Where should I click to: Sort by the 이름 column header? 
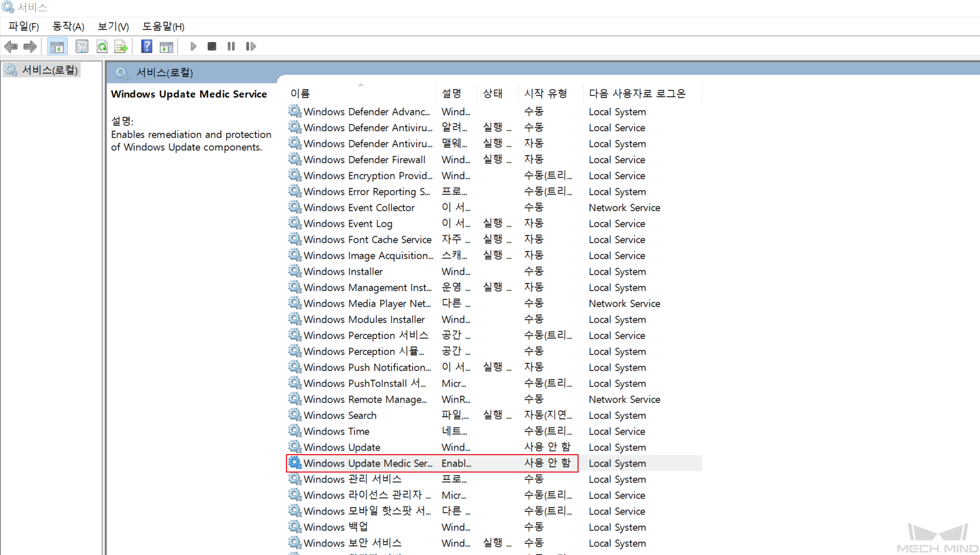pyautogui.click(x=300, y=93)
